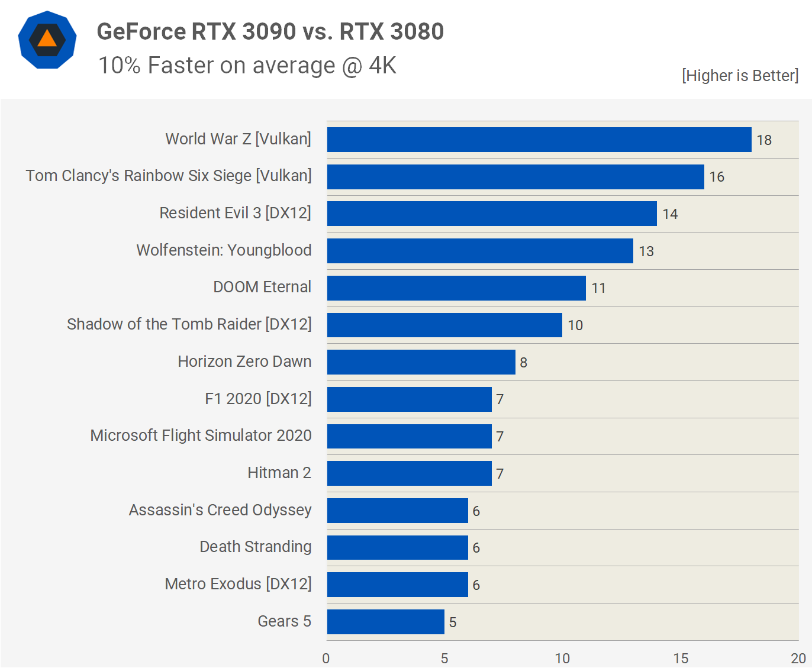Click the value label 18 beside top bar
The width and height of the screenshot is (812, 668).
pyautogui.click(x=764, y=140)
